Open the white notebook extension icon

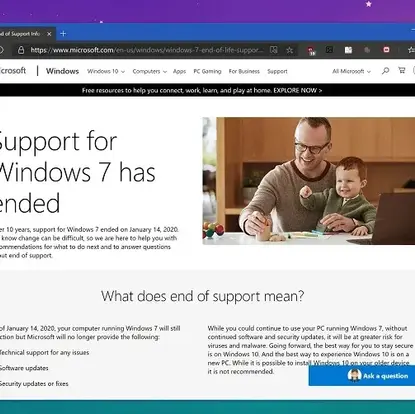[x=348, y=50]
